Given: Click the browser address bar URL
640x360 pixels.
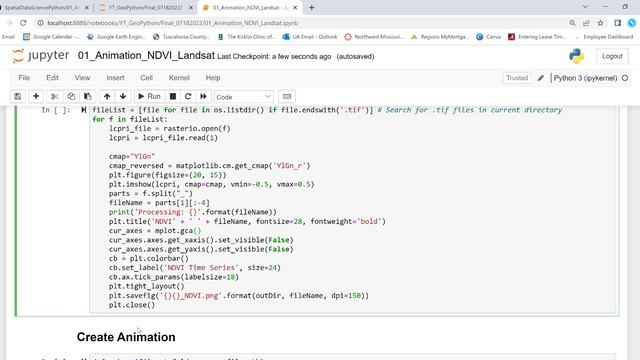Looking at the screenshot, I should click(x=173, y=23).
